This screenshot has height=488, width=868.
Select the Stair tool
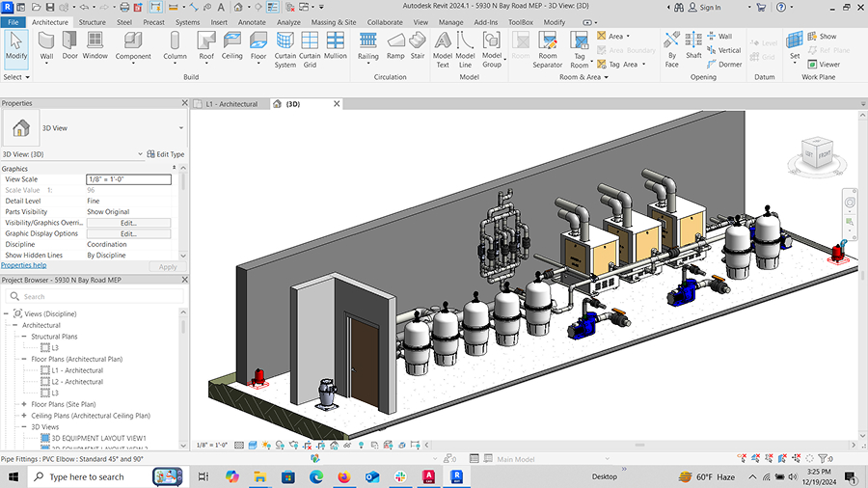point(418,45)
